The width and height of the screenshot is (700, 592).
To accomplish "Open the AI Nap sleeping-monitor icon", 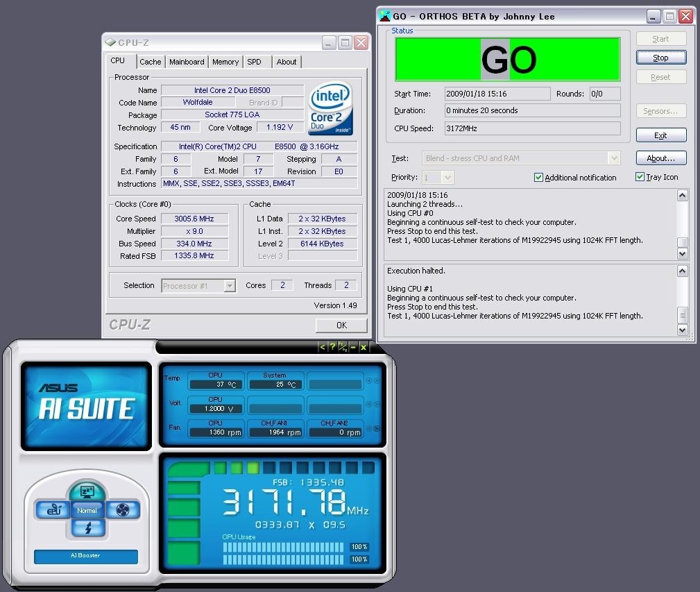I will [87, 491].
